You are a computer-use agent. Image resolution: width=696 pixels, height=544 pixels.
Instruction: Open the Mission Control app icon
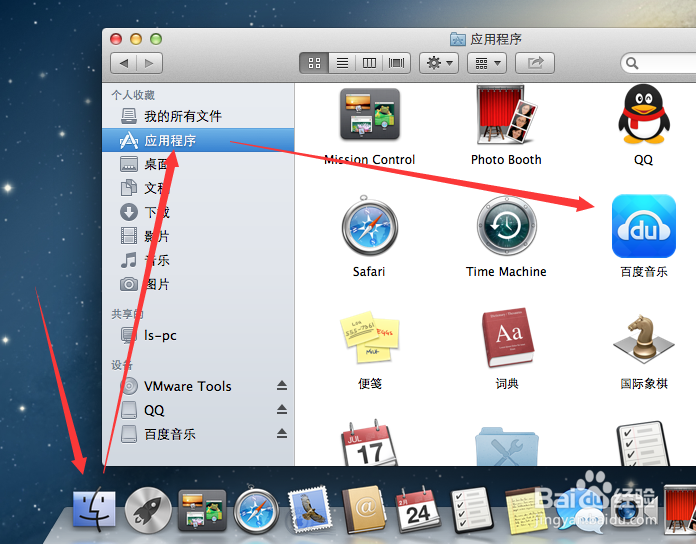[x=370, y=114]
